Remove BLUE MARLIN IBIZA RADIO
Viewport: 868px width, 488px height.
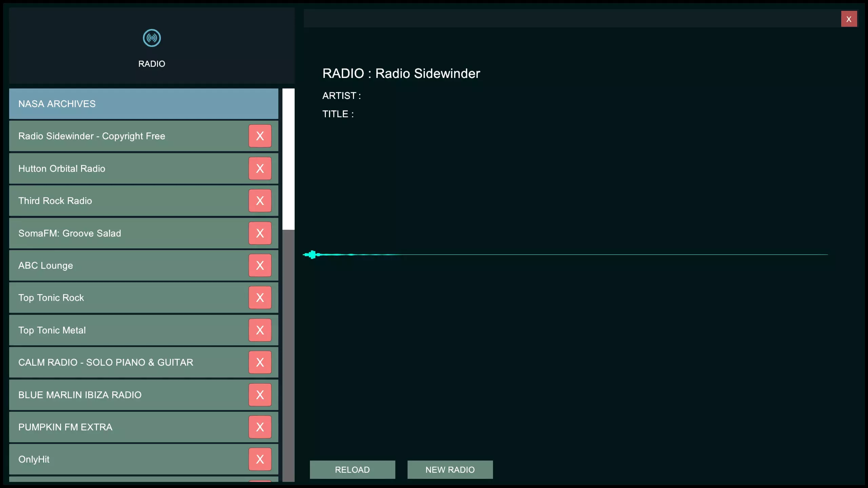(x=260, y=395)
